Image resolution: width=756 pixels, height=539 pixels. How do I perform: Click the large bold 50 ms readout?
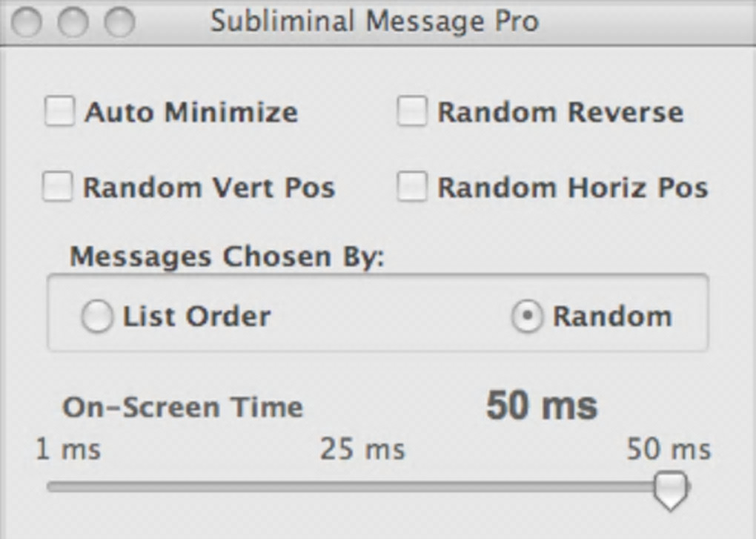541,406
